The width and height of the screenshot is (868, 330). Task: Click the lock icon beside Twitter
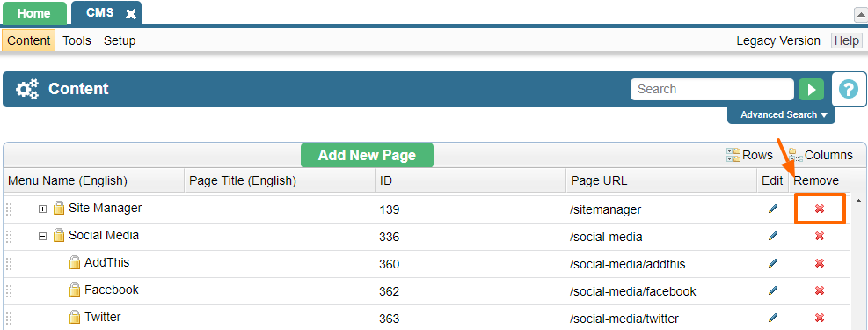75,317
